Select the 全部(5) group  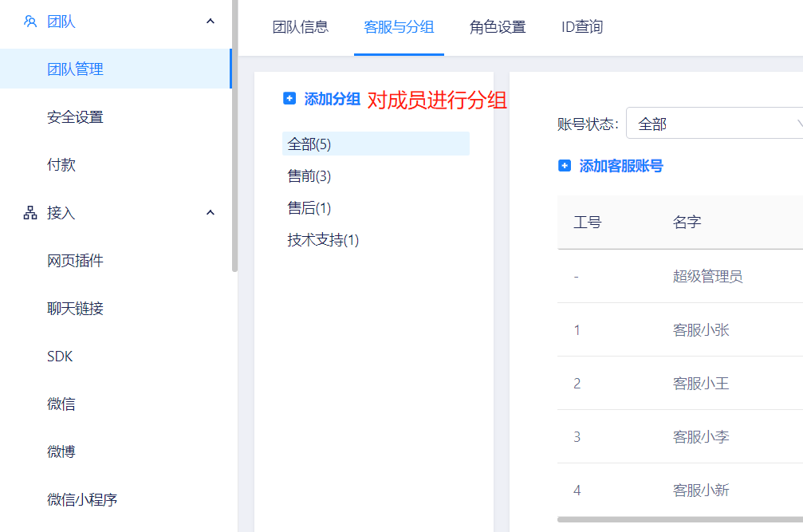tap(376, 144)
